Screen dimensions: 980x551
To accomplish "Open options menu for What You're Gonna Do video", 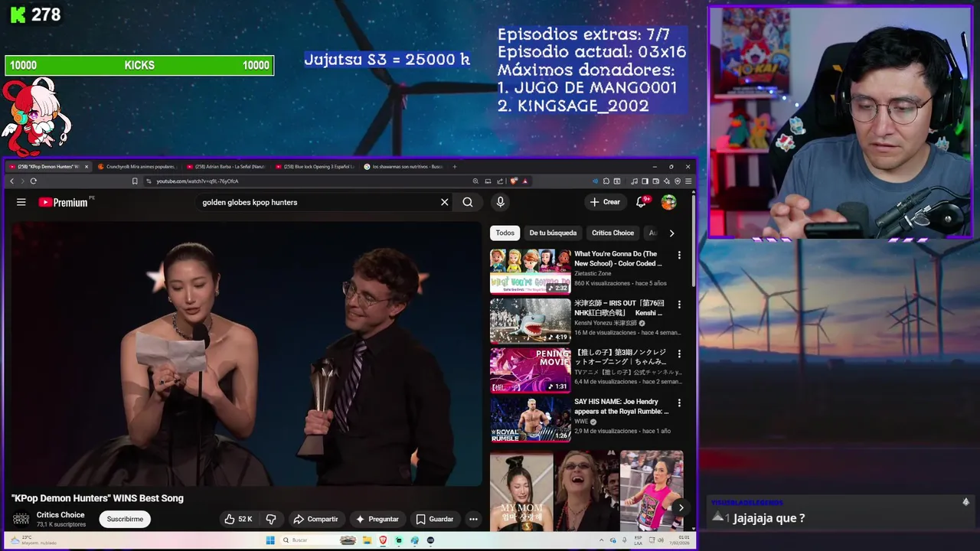I will [679, 255].
